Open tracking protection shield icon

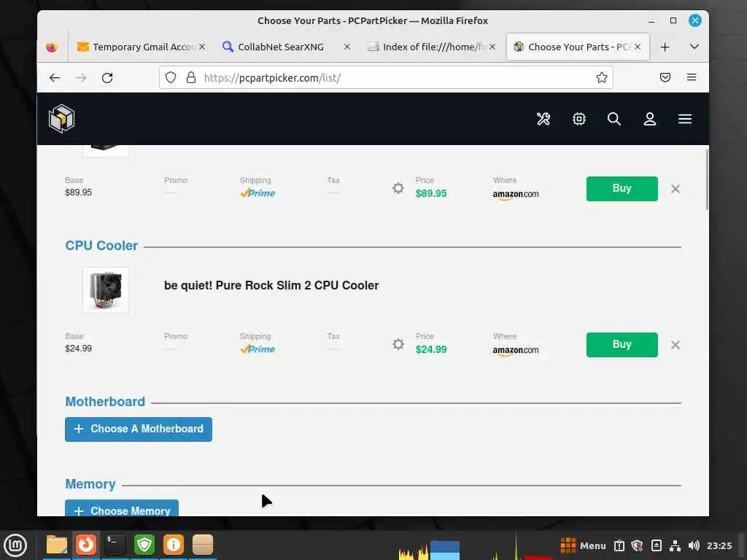[x=171, y=77]
